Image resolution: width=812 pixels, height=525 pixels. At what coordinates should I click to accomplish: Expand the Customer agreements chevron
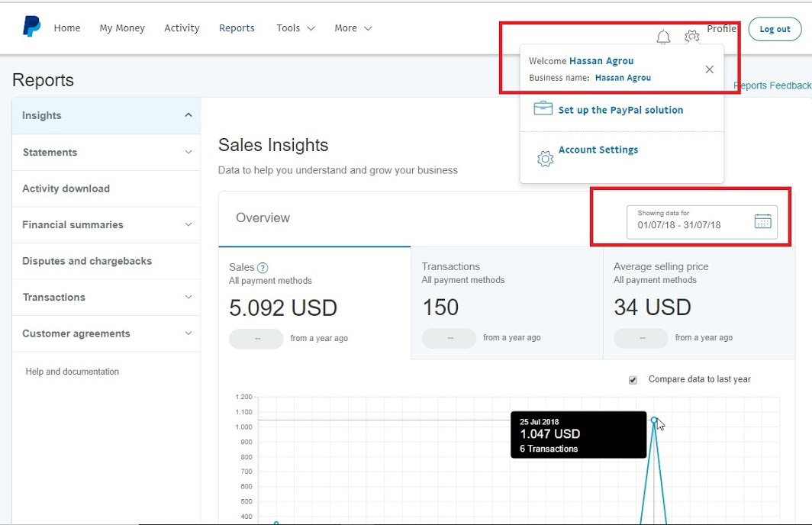[x=188, y=333]
